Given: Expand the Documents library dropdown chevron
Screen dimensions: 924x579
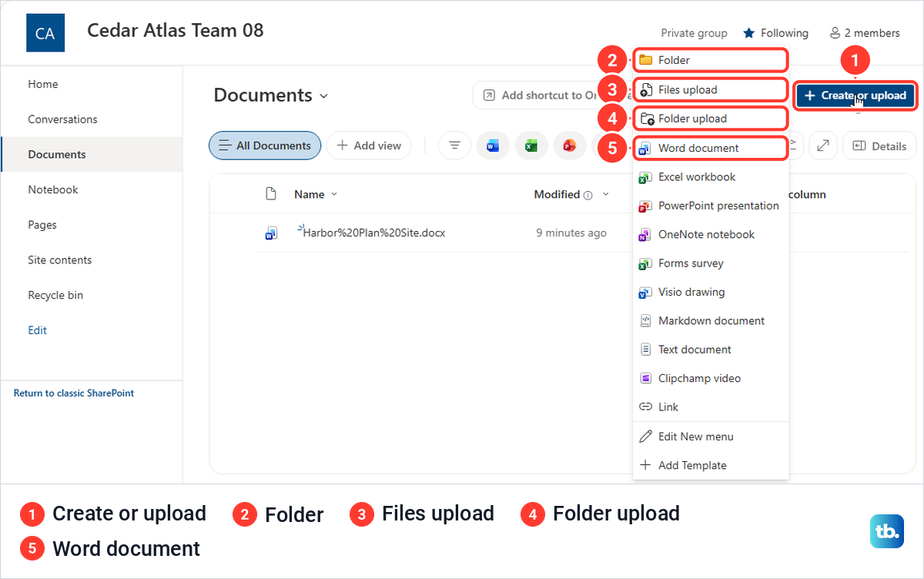Looking at the screenshot, I should (x=324, y=96).
